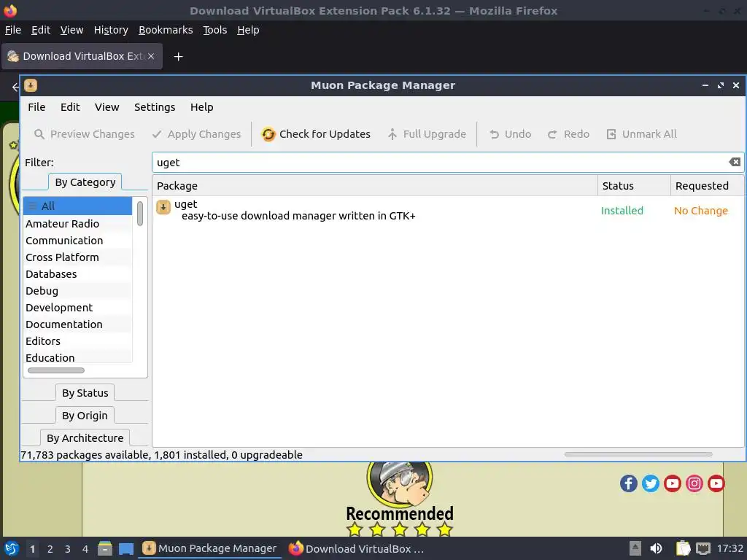
Task: Select the Development category
Action: tap(77, 307)
